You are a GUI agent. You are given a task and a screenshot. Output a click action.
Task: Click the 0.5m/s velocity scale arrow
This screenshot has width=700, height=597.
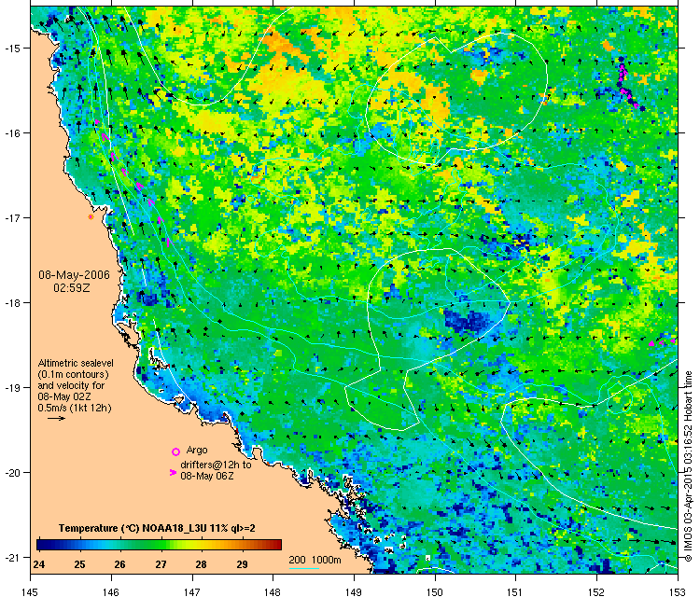(x=56, y=418)
